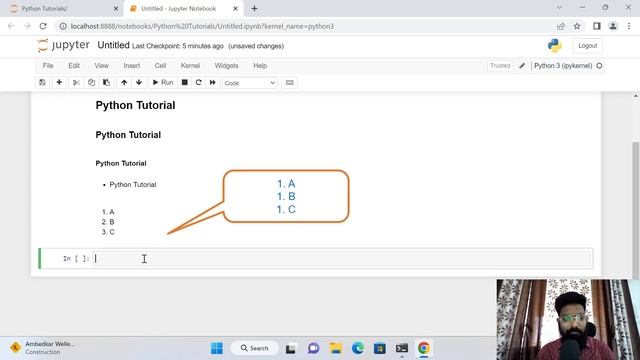Share this page with the address bar icon
This screenshot has height=360, width=640.
(x=561, y=26)
